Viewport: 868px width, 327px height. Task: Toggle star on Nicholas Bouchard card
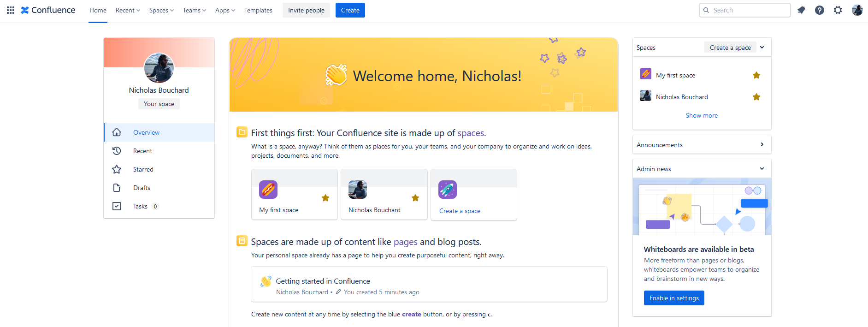tap(415, 198)
